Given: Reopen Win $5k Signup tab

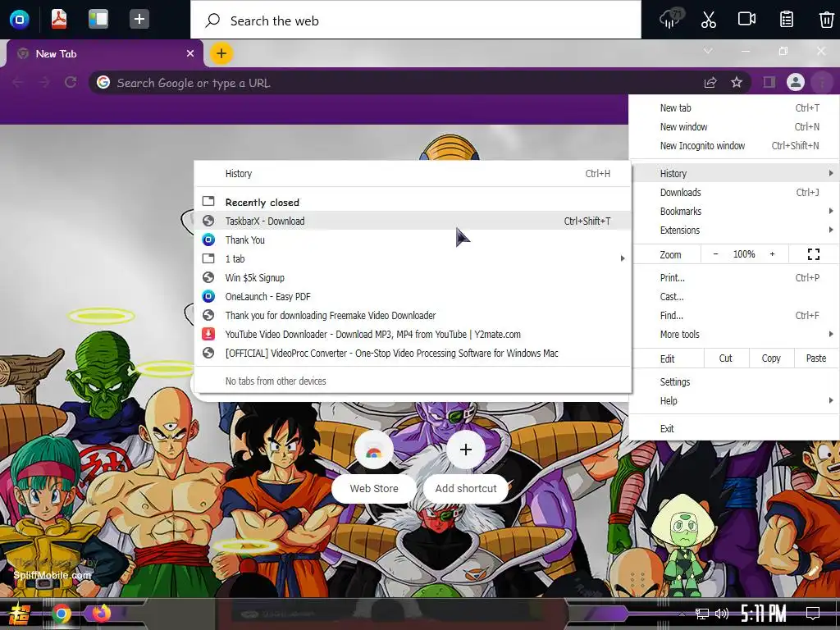Looking at the screenshot, I should (x=413, y=277).
